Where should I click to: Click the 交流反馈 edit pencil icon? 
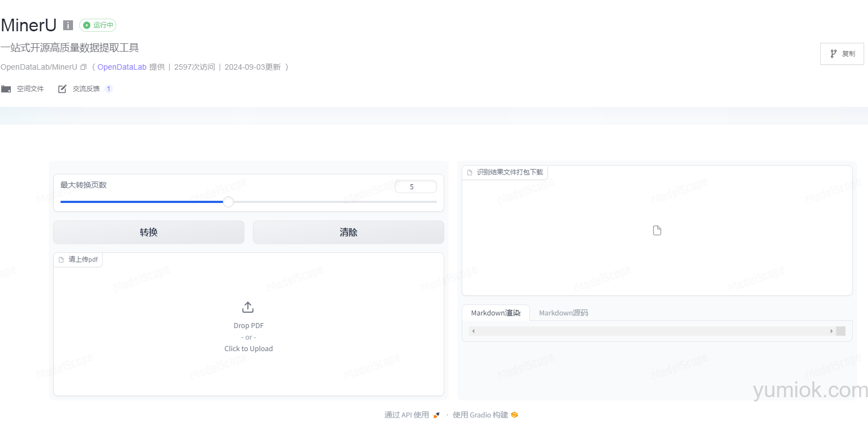(63, 89)
